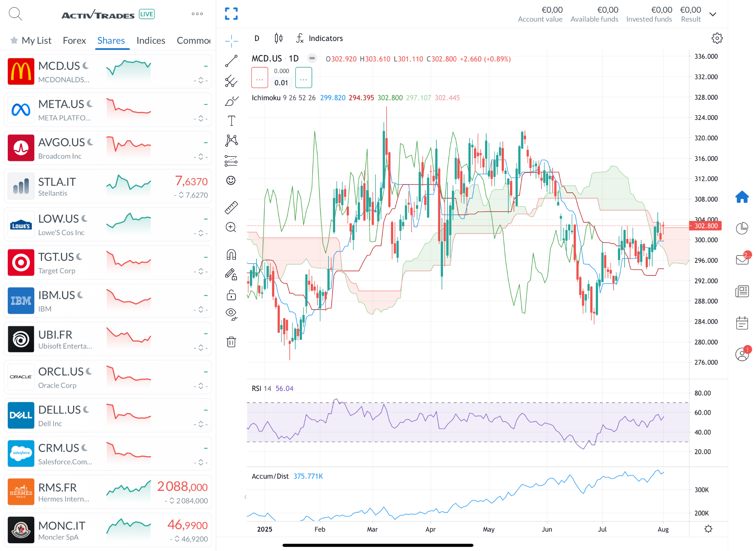
Task: Switch to the Forex tab
Action: pyautogui.click(x=74, y=40)
